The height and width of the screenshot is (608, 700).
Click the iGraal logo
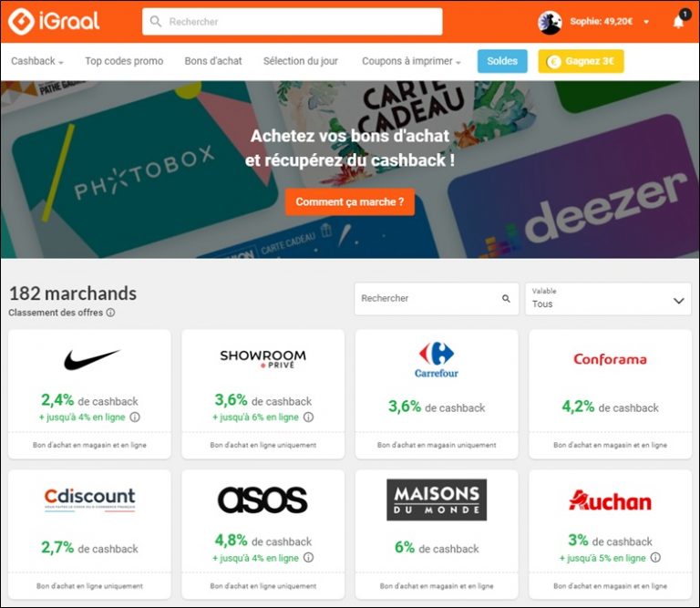coord(55,21)
